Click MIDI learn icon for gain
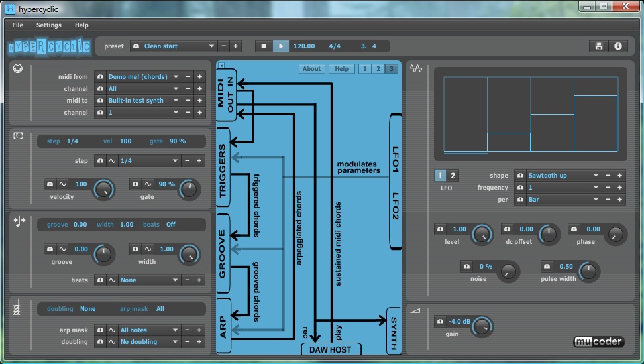The width and height of the screenshot is (644, 364). (441, 321)
